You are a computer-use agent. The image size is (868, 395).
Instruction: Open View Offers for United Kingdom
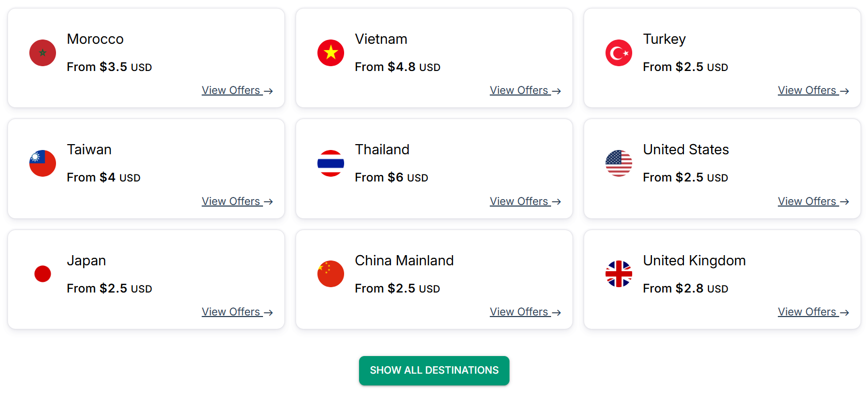coord(813,312)
